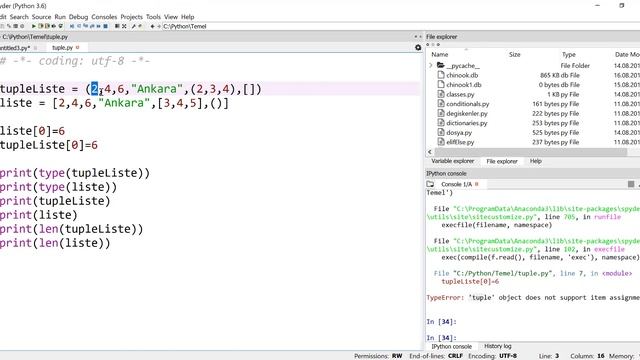This screenshot has height=360, width=640.
Task: Expand the __pycache__ folder
Action: [430, 65]
